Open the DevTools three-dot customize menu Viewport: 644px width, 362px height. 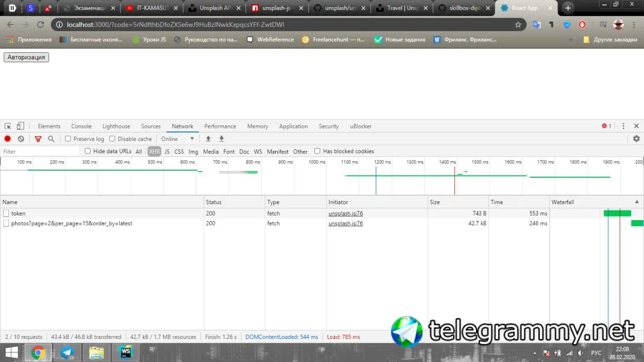point(623,126)
